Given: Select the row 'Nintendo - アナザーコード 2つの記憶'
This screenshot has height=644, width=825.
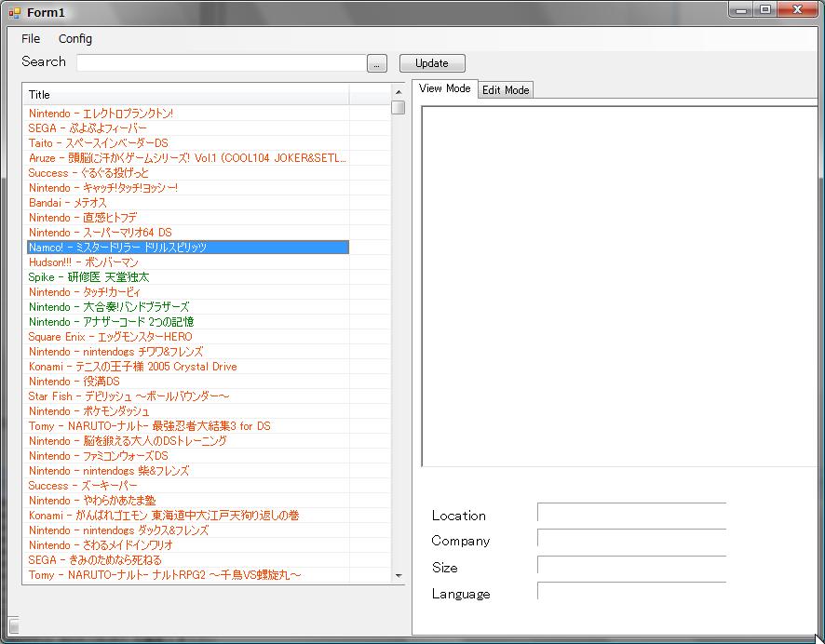Looking at the screenshot, I should 188,322.
